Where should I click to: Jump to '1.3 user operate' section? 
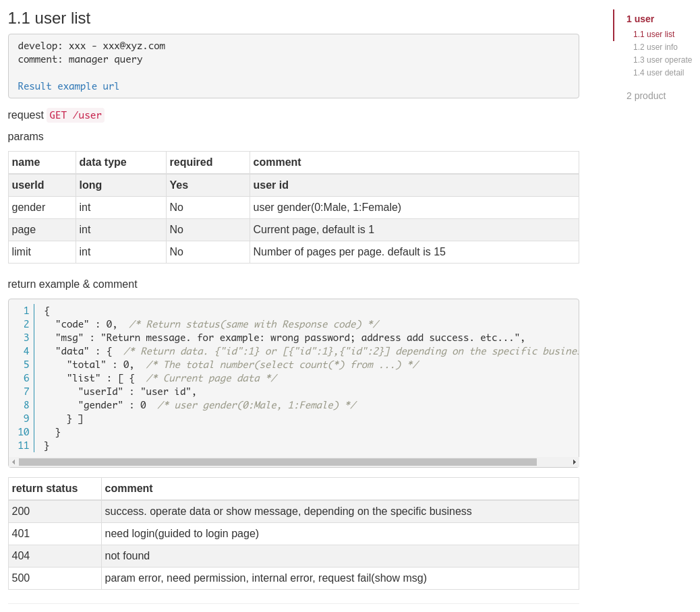click(662, 60)
